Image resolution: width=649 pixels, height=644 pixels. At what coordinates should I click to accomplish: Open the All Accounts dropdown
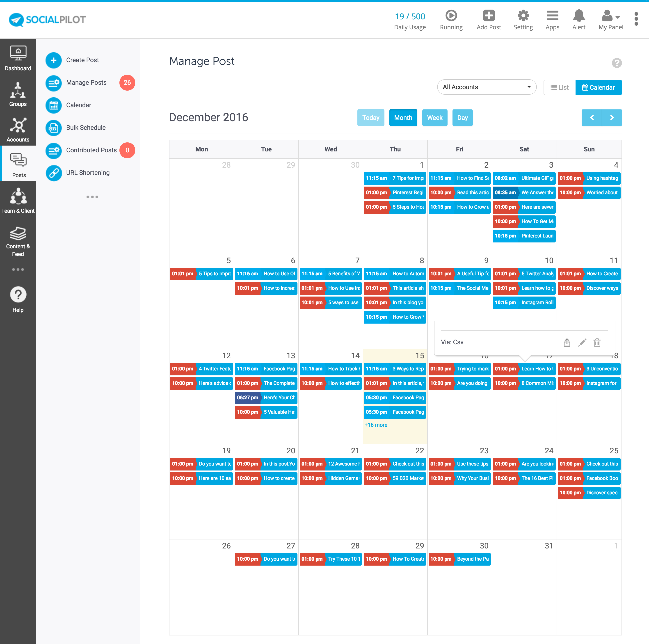[487, 87]
